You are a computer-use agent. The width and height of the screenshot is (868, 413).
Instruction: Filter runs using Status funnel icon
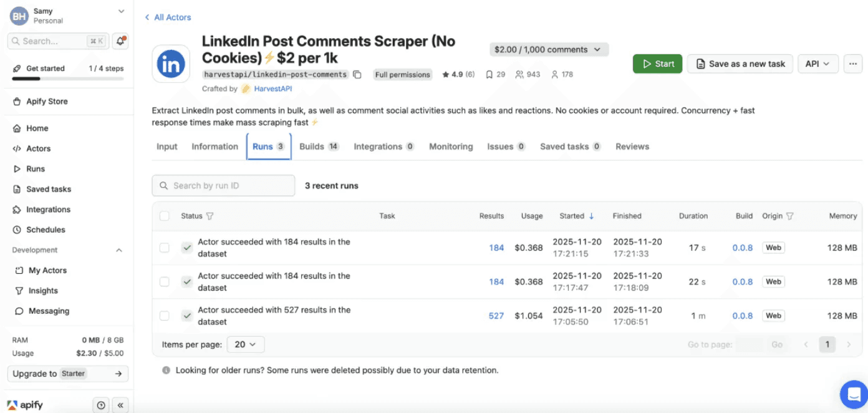click(210, 216)
